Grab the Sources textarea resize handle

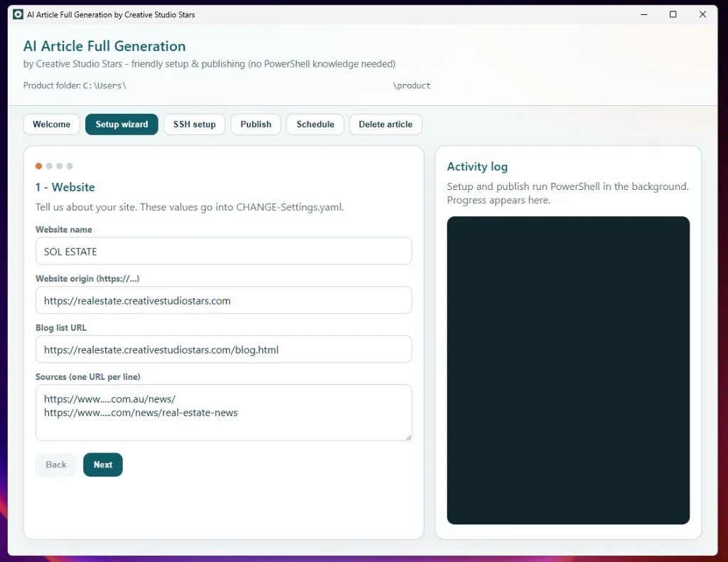409,437
